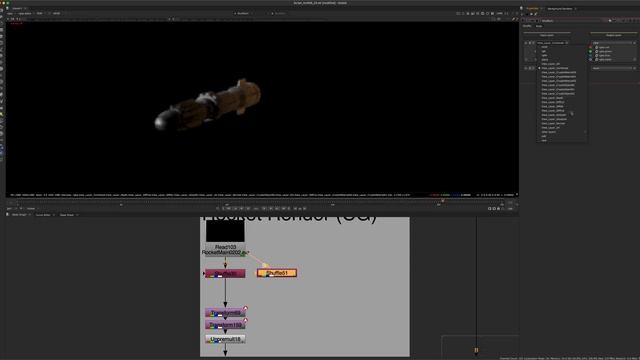Viewport: 640px width, 360px height.
Task: Click the small orange dot node at bottom right of graph
Action: tap(476, 350)
